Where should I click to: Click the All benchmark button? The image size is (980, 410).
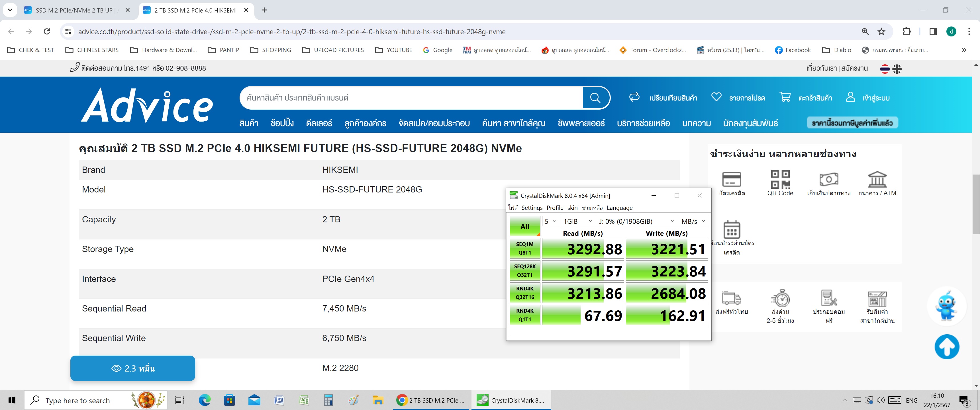[525, 226]
